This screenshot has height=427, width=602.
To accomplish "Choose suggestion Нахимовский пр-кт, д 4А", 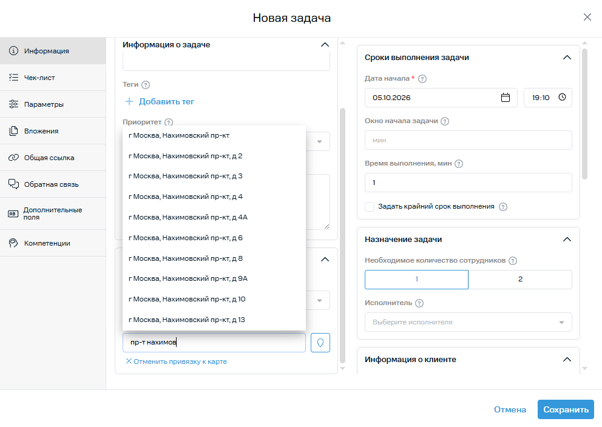I will (214, 217).
